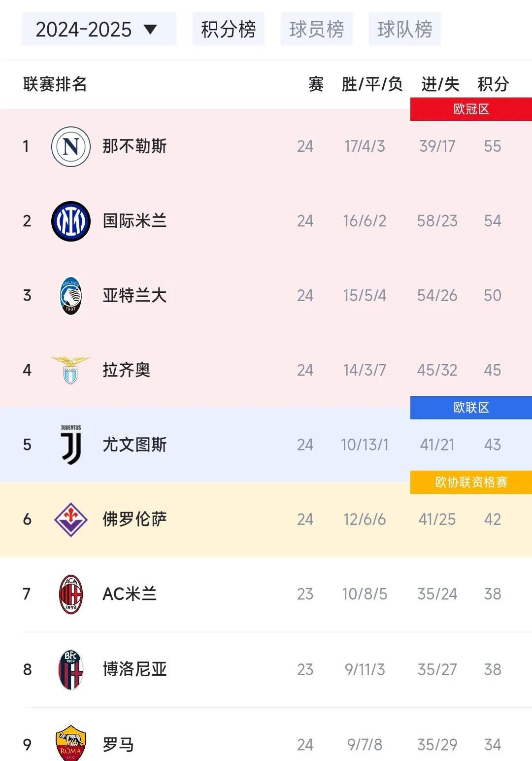Click the red 欧冠区 zone label
Screen dimensions: 532x761
469,109
